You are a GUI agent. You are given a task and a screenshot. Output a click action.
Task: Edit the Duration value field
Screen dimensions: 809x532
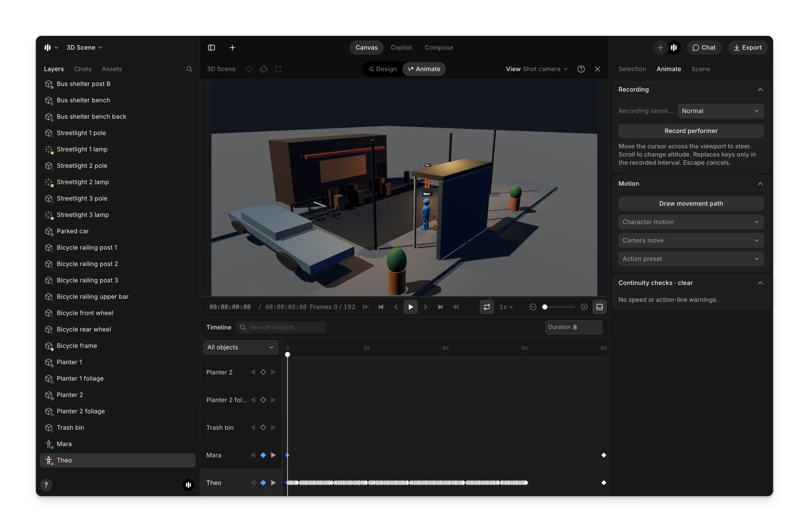click(574, 327)
